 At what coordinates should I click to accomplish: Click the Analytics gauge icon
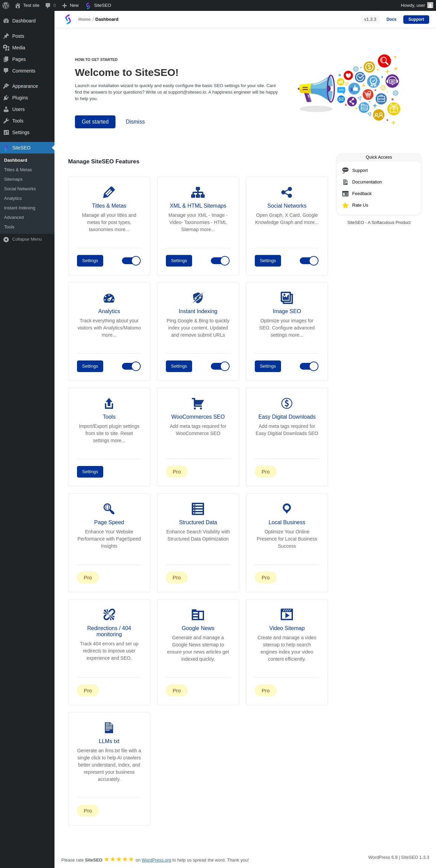pos(109,298)
